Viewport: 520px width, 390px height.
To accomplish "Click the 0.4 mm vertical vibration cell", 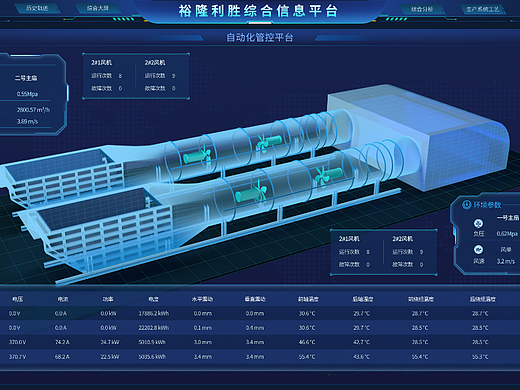I will [255, 328].
